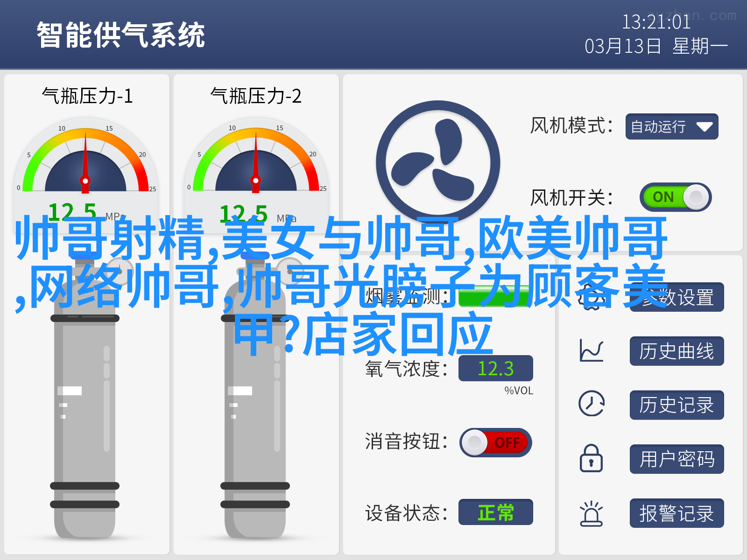The width and height of the screenshot is (747, 560).
Task: Toggle the 消音按钮 OFF switch
Action: pos(496,442)
